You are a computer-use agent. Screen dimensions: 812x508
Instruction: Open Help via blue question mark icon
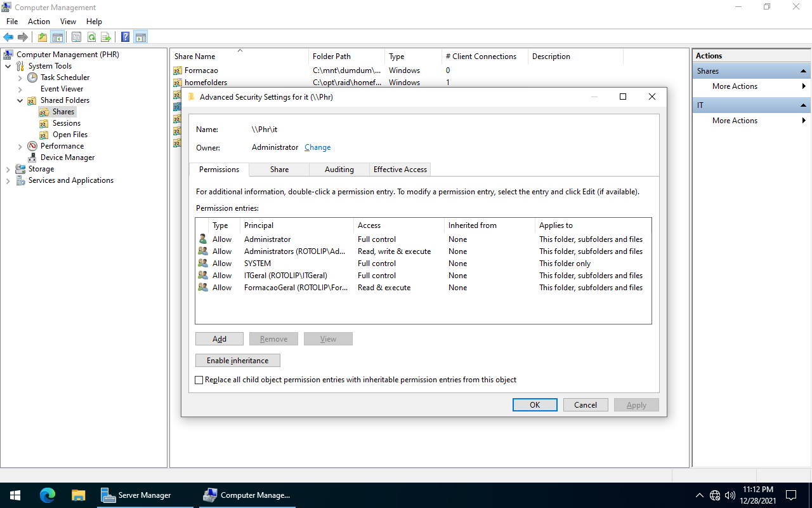click(x=126, y=37)
